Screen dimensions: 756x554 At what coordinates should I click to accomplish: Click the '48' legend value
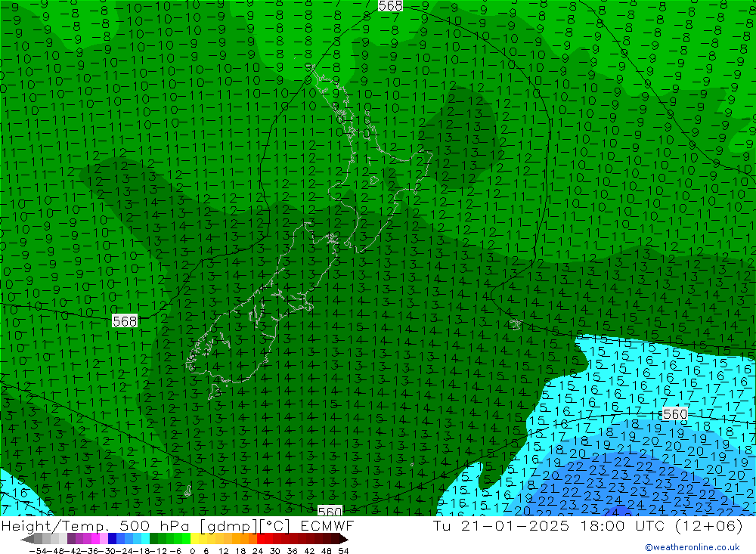point(327,551)
